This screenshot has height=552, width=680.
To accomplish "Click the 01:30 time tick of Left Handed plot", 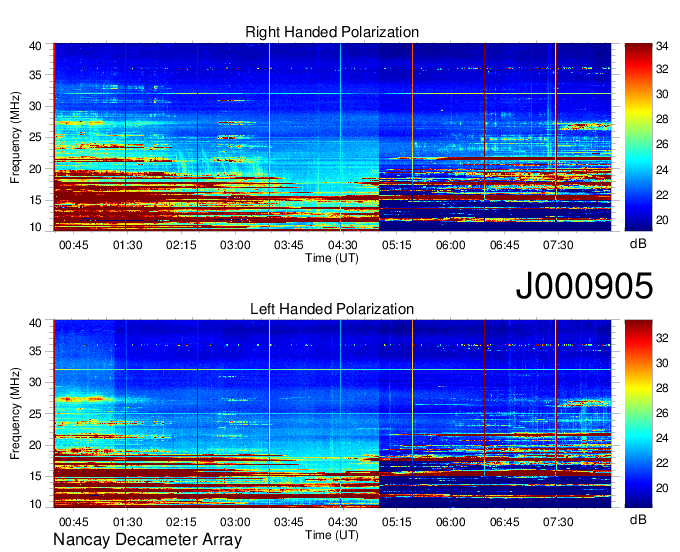I will [x=128, y=522].
